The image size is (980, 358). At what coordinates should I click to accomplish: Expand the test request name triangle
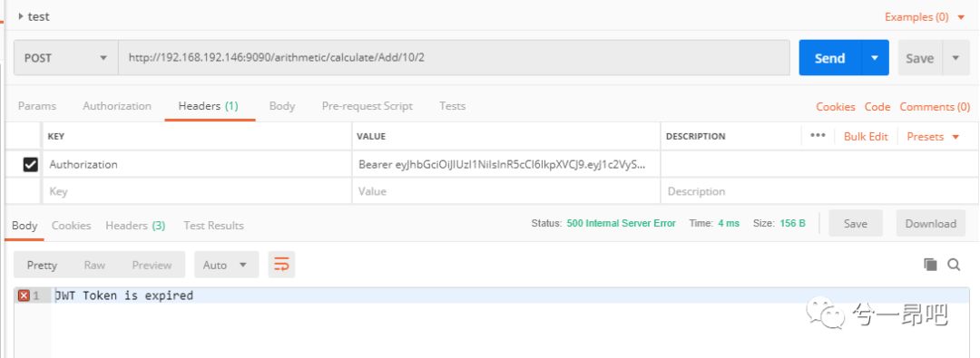click(x=21, y=17)
